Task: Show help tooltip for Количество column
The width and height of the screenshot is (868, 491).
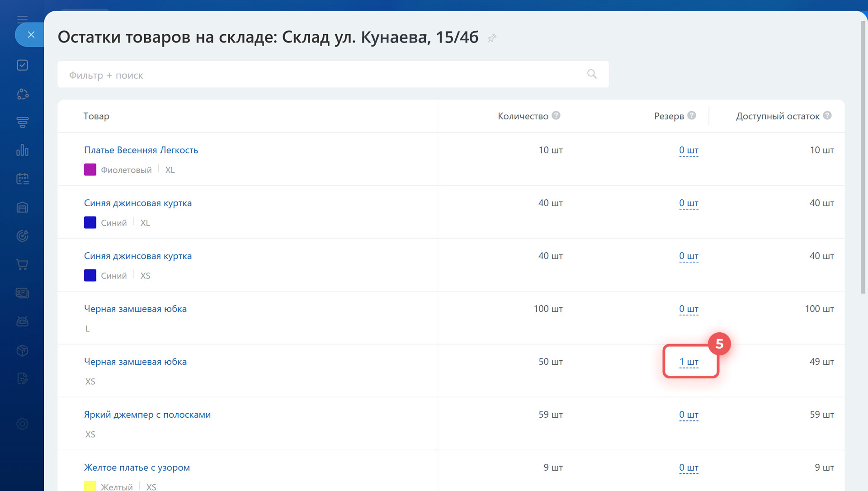Action: point(556,116)
